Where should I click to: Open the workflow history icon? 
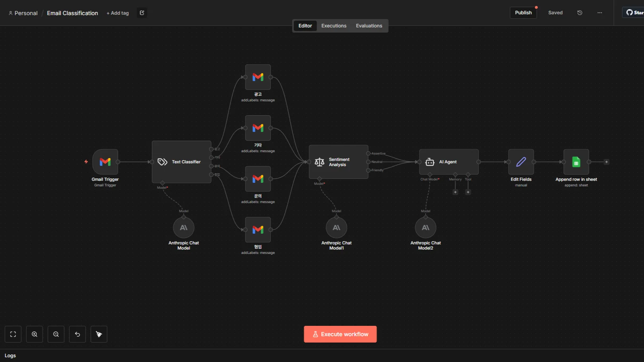(580, 13)
